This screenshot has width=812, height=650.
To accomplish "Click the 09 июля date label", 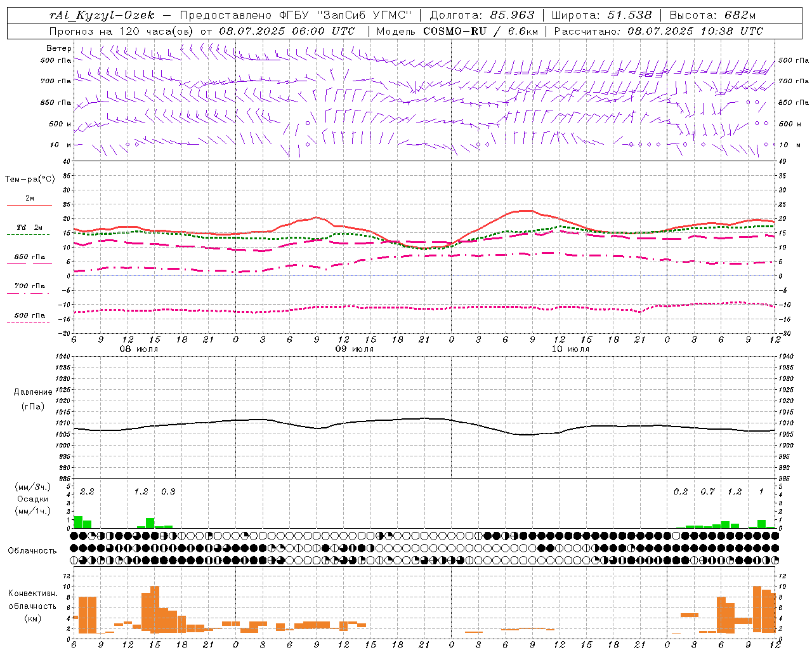I will 355,349.
